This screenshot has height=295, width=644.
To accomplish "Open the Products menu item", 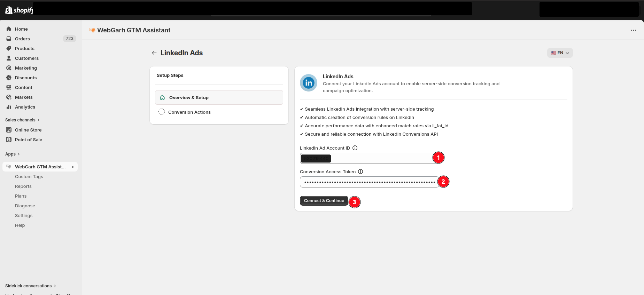I will 40,48.
